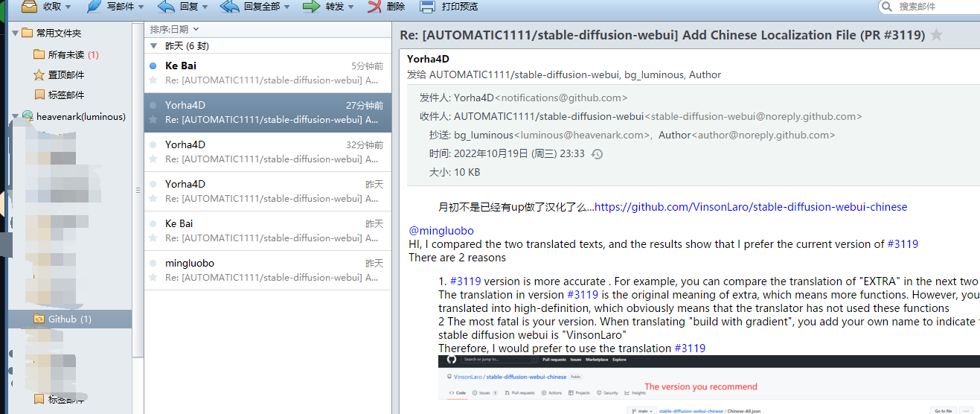Open 打印预览 print preview
Screen dimensions: 980x414
449,7
